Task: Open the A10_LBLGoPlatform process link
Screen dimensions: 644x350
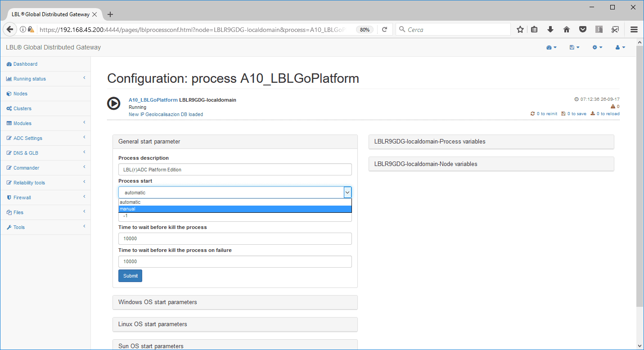Action: click(153, 100)
